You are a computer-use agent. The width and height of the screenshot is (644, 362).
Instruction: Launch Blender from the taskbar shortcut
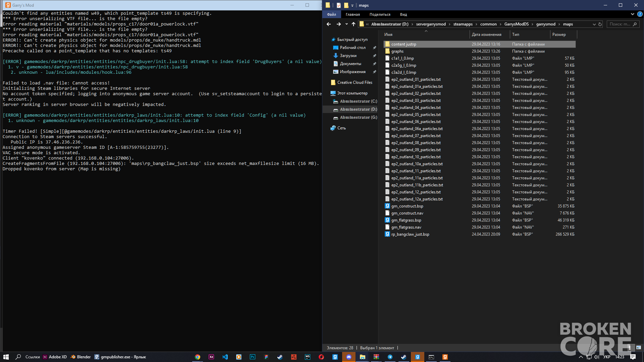pos(81,357)
